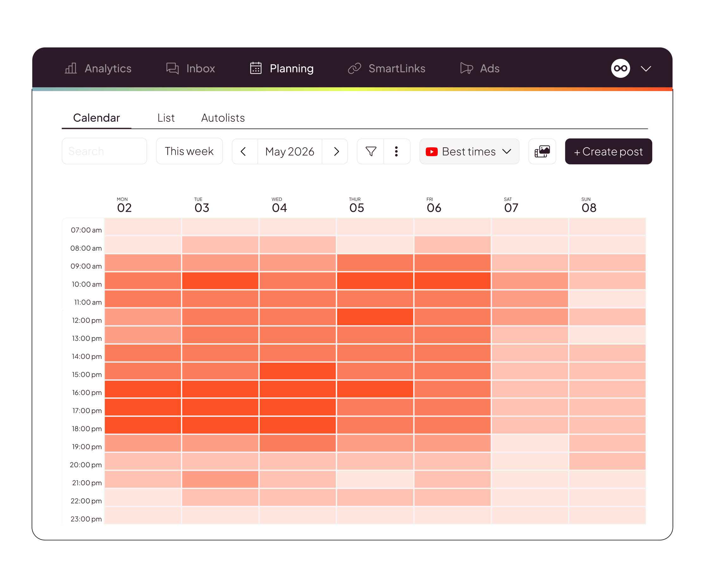Focus the Search input field
This screenshot has height=588, width=706.
(104, 151)
